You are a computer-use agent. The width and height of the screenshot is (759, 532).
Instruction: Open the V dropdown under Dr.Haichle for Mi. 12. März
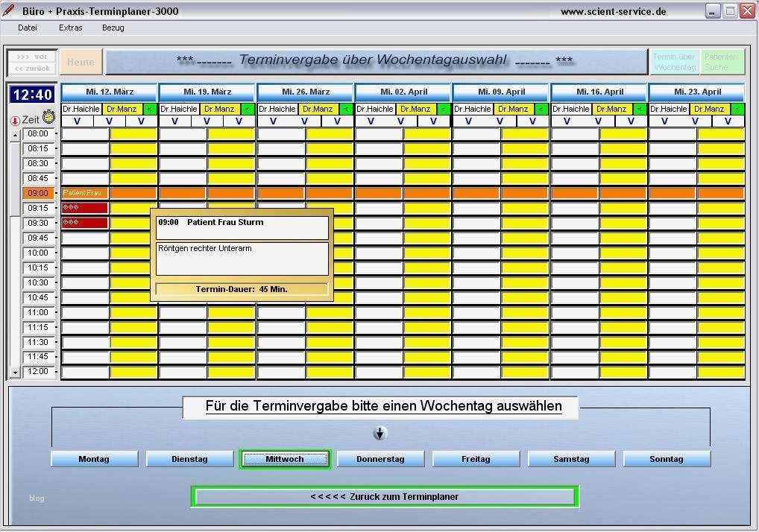coord(78,121)
